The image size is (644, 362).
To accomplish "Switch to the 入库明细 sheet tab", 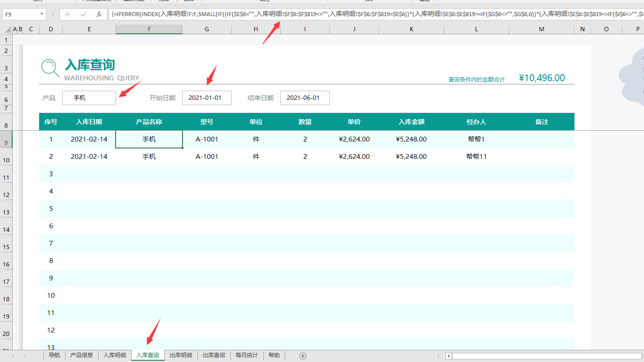I will (x=115, y=355).
